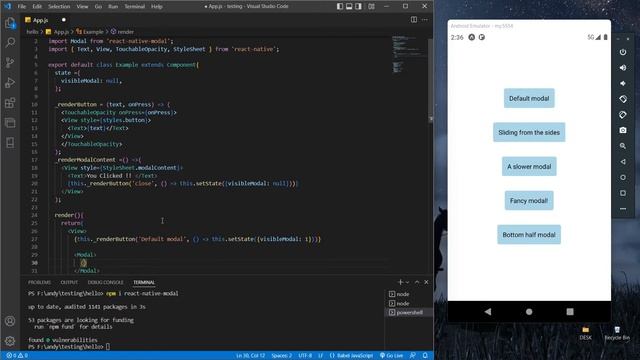Click emulator toolbar back triangle
Screen dimensions: 640x360
623,162
